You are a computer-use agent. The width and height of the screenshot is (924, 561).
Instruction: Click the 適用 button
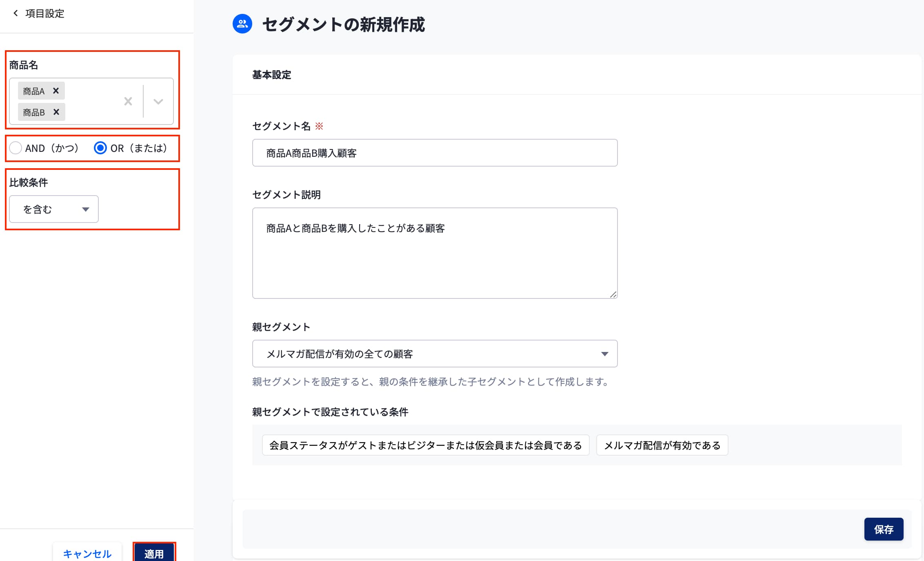pyautogui.click(x=154, y=553)
